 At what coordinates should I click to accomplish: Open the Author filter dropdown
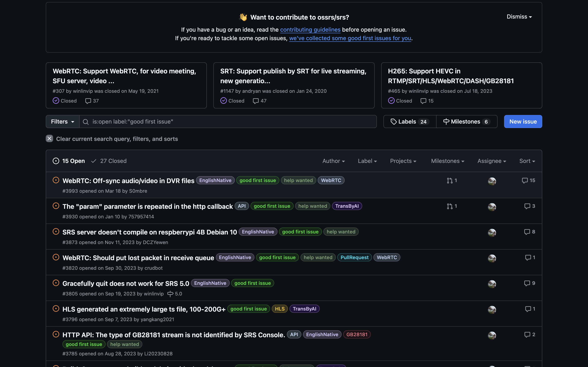pos(333,161)
